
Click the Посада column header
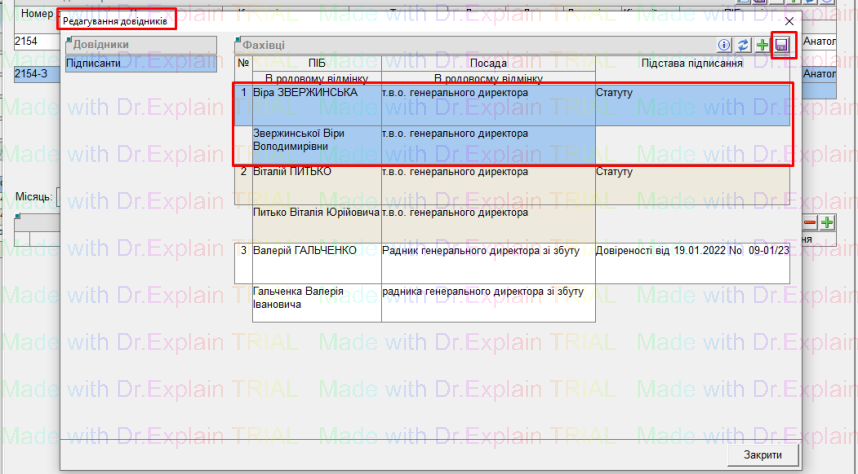coord(488,63)
